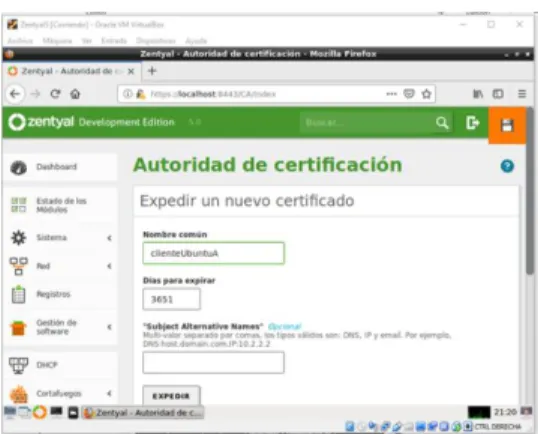Click the search magnifier icon in Zentyal header
This screenshot has width=538, height=434.
[442, 122]
